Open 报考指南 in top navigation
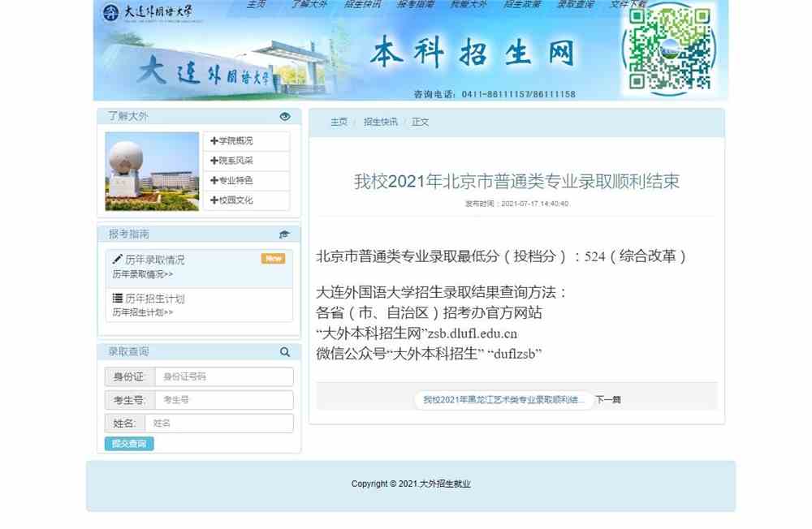The height and width of the screenshot is (529, 812). point(415,4)
